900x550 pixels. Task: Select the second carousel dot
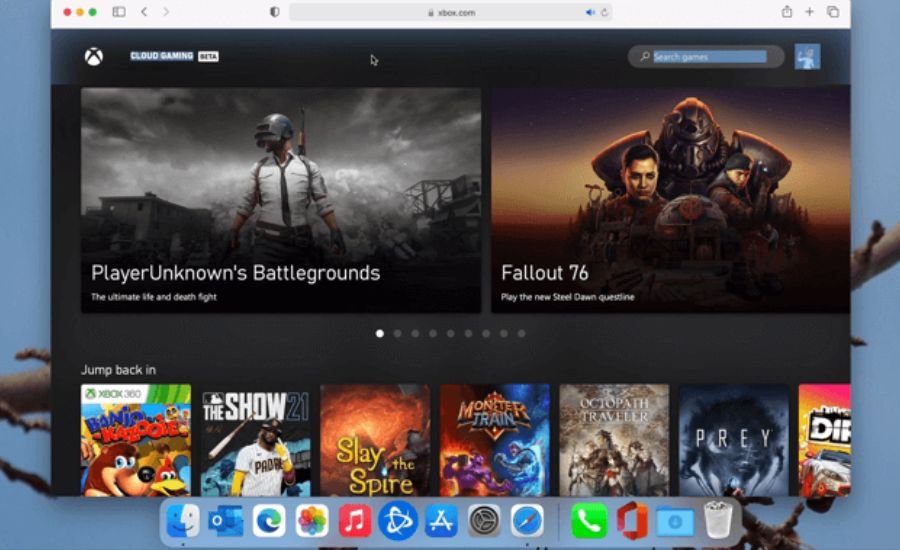point(397,334)
